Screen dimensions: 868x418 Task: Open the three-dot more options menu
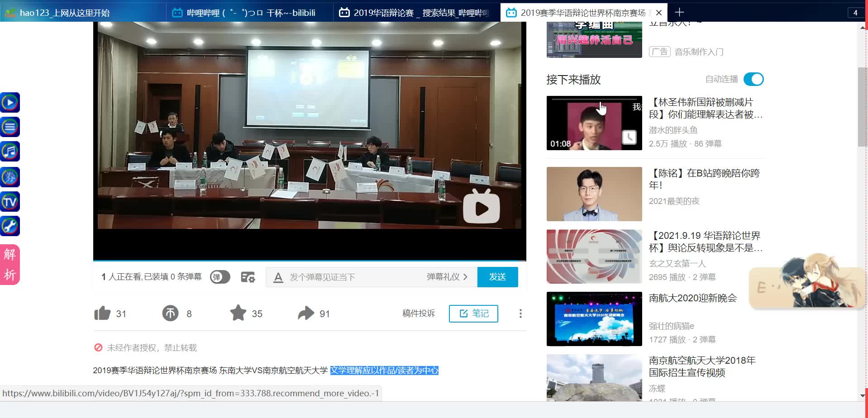tap(520, 313)
